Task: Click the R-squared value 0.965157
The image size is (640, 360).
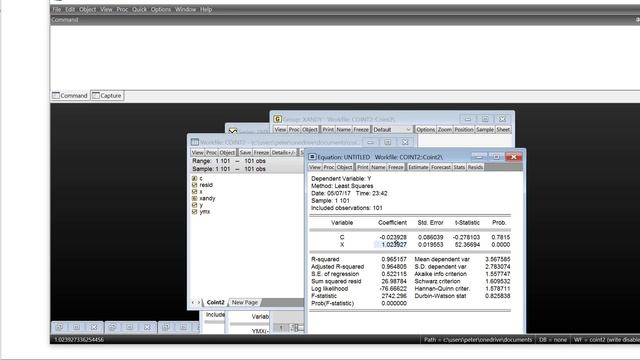Action: [394, 259]
